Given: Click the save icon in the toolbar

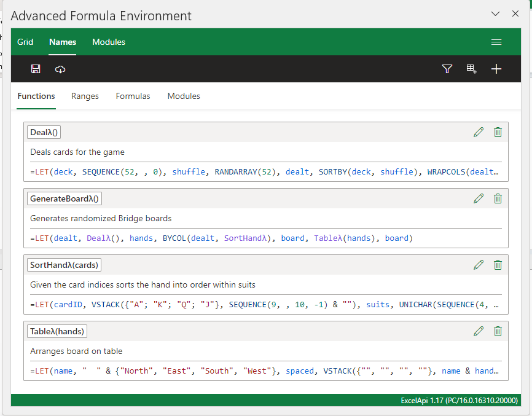Looking at the screenshot, I should click(36, 69).
